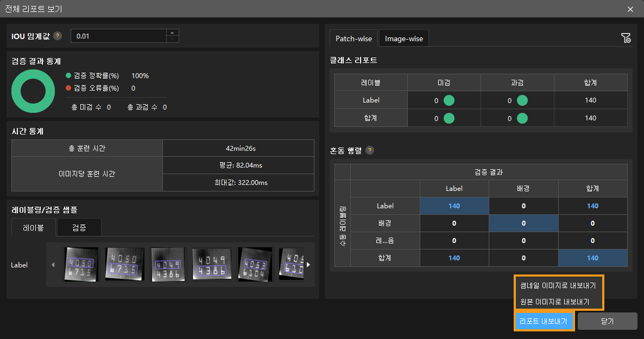Image resolution: width=644 pixels, height=339 pixels.
Task: Click Label row total 140 in class report
Action: point(591,100)
